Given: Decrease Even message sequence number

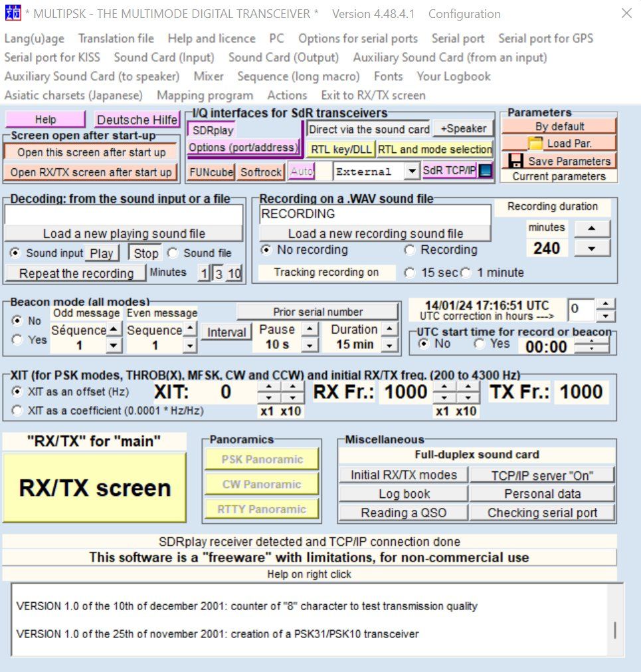Looking at the screenshot, I should pyautogui.click(x=190, y=346).
